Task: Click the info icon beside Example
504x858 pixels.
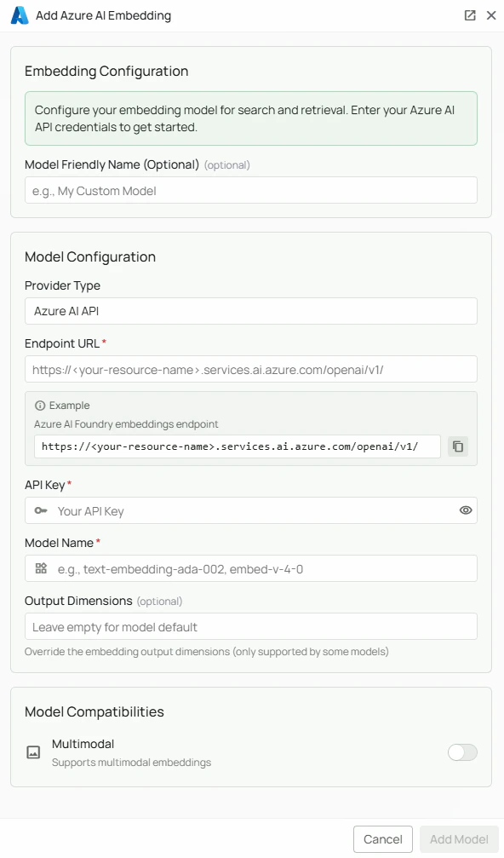Action: [40, 406]
